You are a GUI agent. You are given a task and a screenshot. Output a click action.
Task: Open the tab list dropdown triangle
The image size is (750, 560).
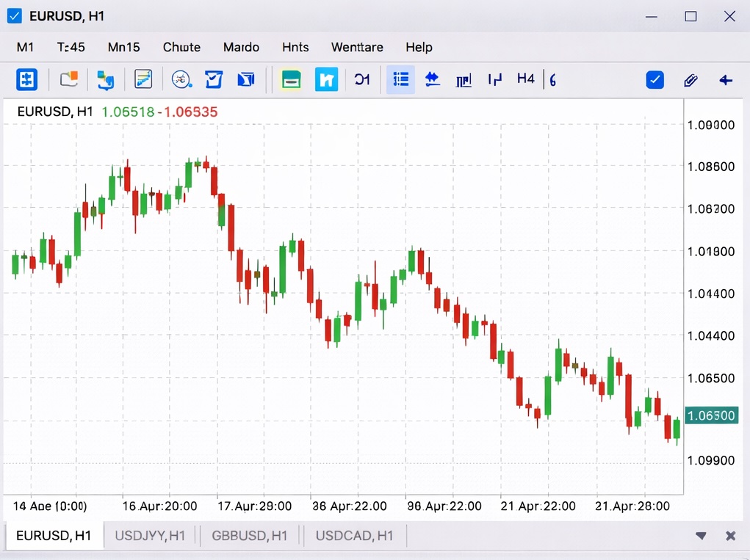(x=701, y=536)
